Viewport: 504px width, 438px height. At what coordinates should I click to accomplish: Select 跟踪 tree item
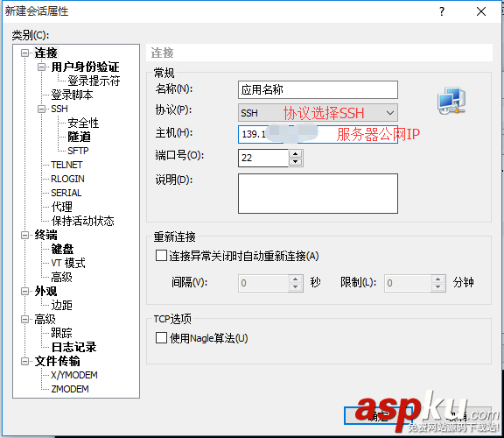(62, 333)
